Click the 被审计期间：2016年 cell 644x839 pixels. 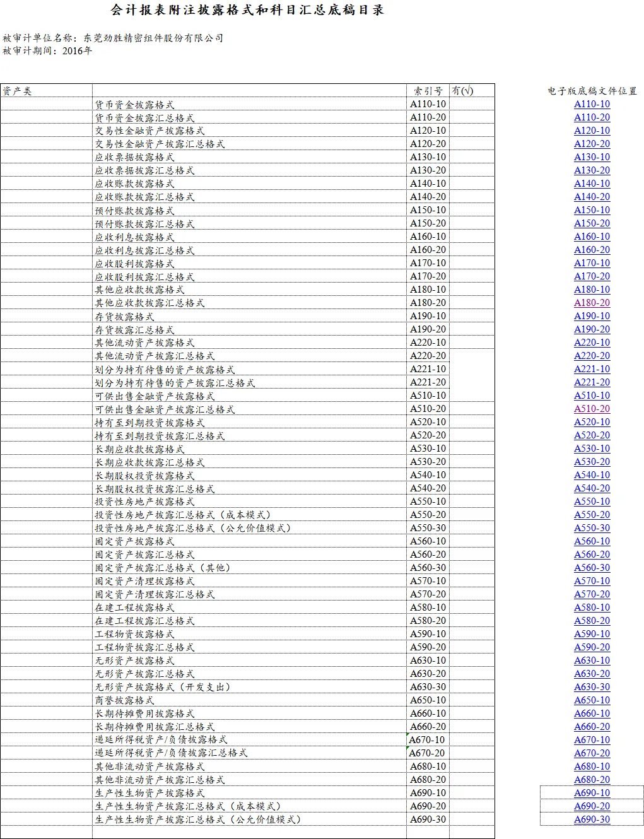pyautogui.click(x=47, y=51)
